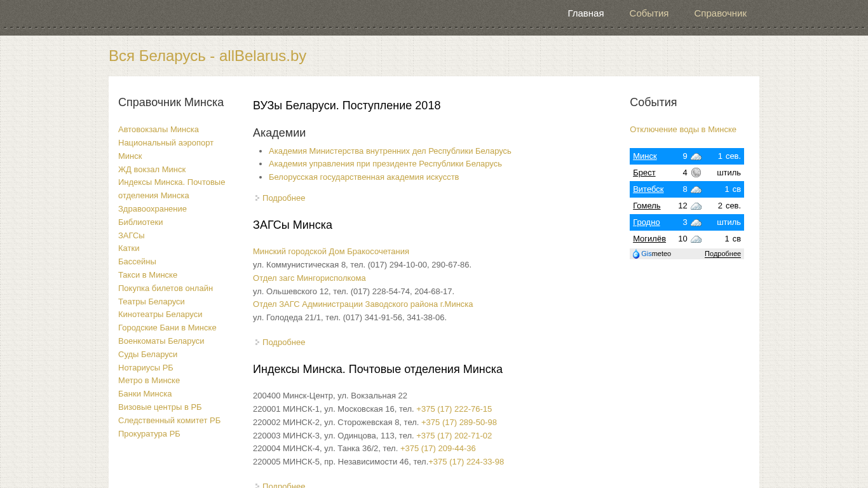Open Минский городской Дом Бракосочетания link

coord(330,252)
